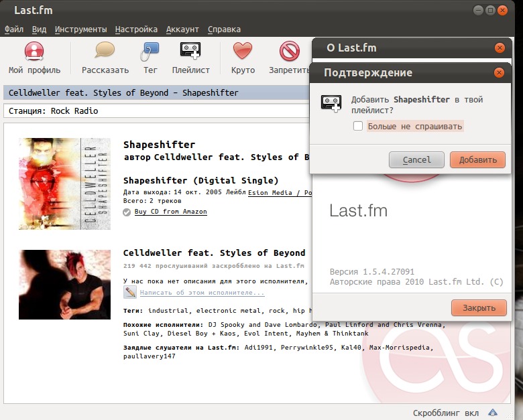Enable the Больше не спрашивать checkbox
Image resolution: width=523 pixels, height=420 pixels.
pyautogui.click(x=358, y=126)
